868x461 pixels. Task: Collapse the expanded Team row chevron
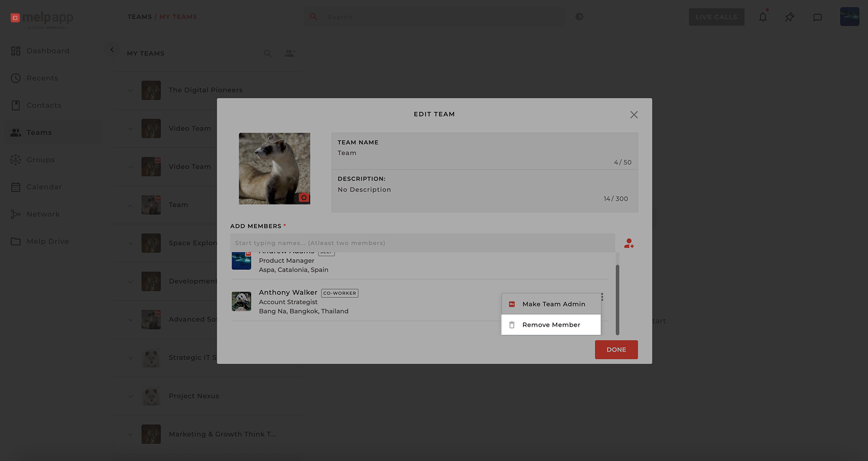[x=131, y=205]
